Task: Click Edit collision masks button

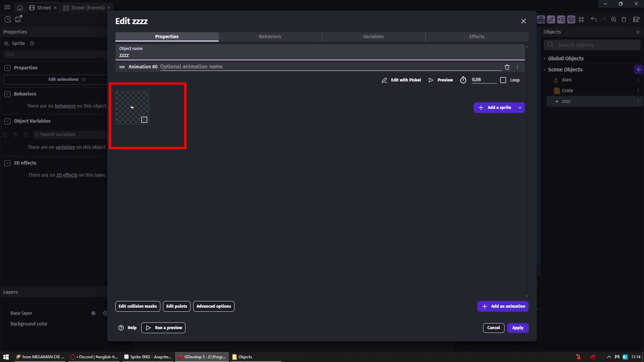Action: 138,306
